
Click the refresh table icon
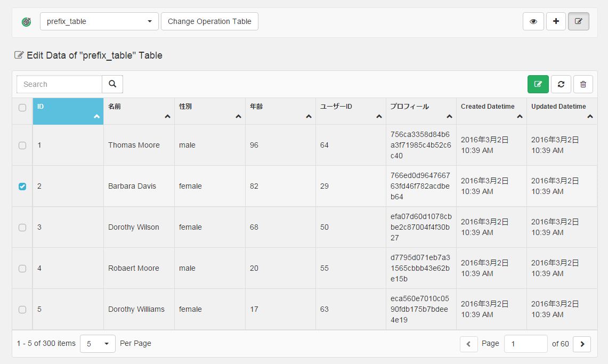pos(561,84)
